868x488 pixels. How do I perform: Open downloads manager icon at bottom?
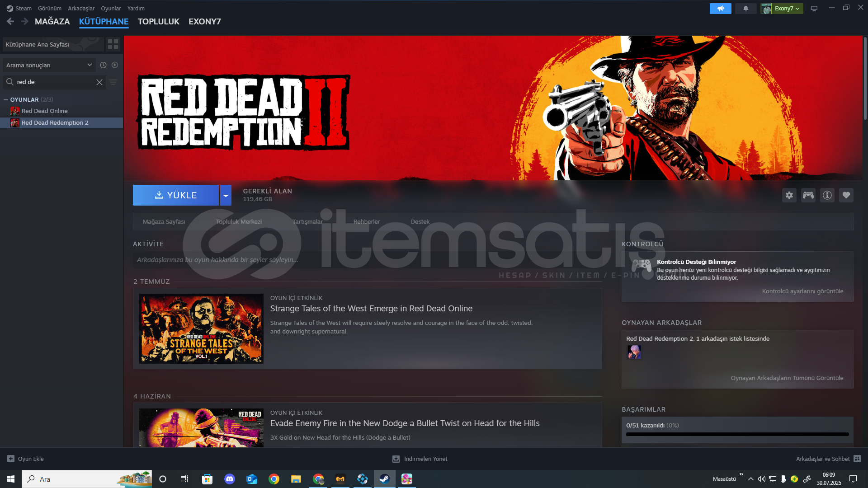(x=396, y=459)
